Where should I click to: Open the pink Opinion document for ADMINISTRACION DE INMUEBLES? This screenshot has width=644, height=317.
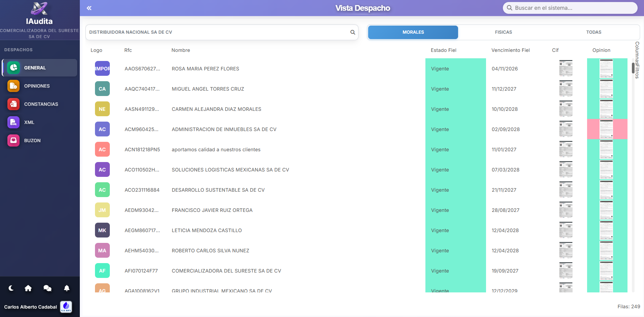click(606, 129)
